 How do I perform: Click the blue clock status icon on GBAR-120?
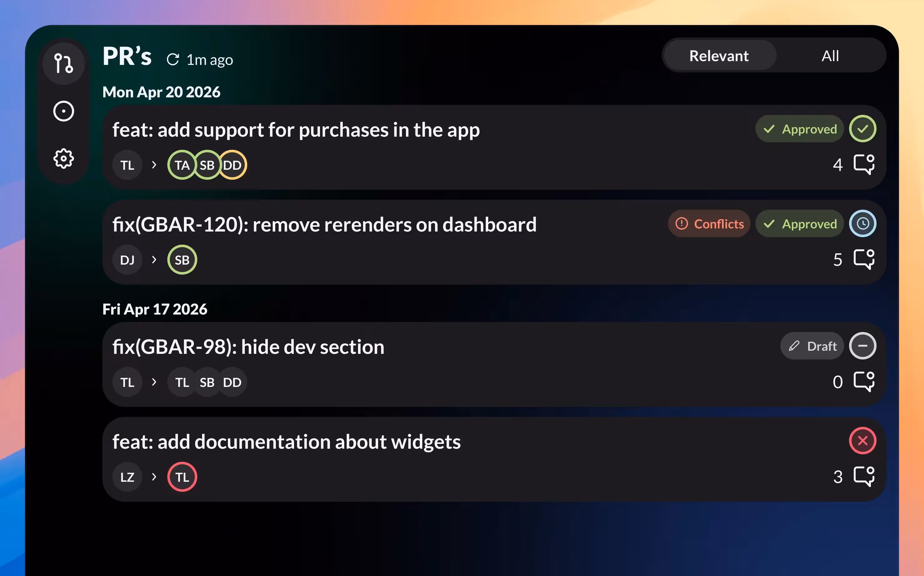point(863,224)
